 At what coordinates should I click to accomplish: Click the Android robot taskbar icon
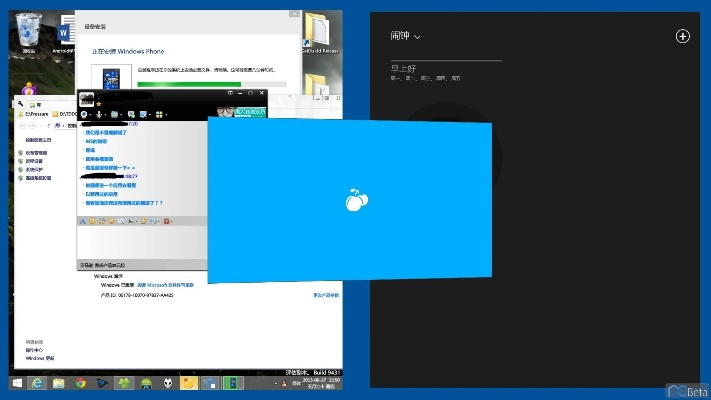[x=146, y=382]
